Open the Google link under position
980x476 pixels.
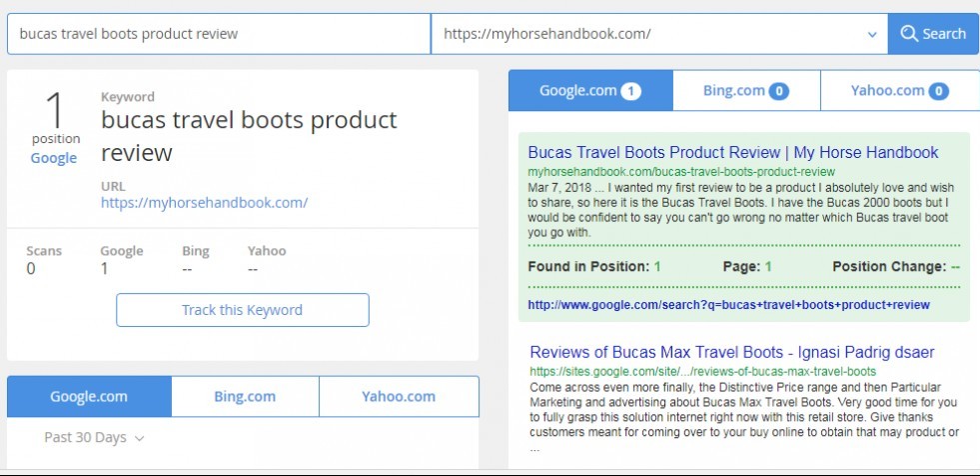pos(54,158)
